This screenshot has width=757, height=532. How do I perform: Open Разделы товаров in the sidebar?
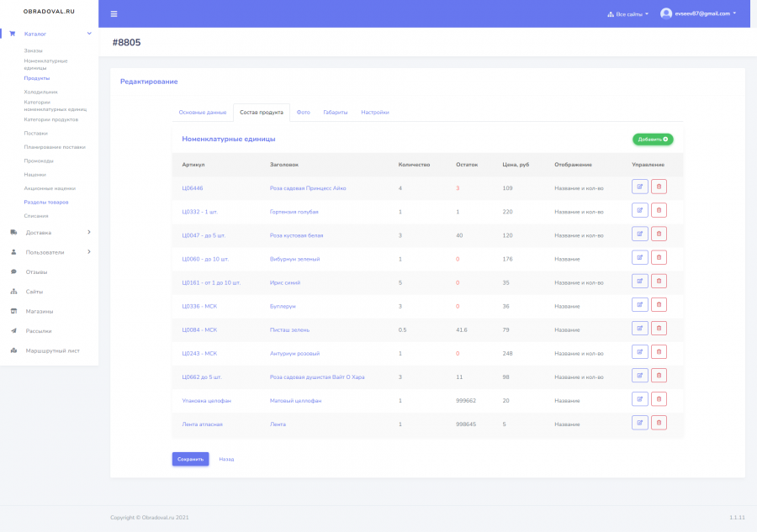pyautogui.click(x=46, y=202)
